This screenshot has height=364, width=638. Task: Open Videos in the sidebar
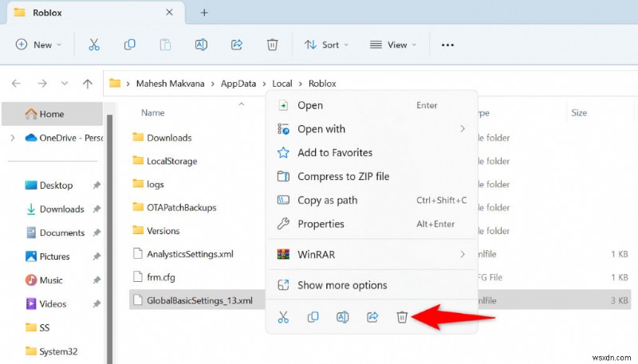pyautogui.click(x=46, y=304)
